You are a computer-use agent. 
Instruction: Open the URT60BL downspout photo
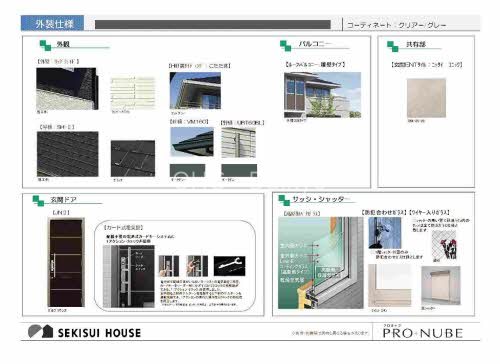click(238, 142)
